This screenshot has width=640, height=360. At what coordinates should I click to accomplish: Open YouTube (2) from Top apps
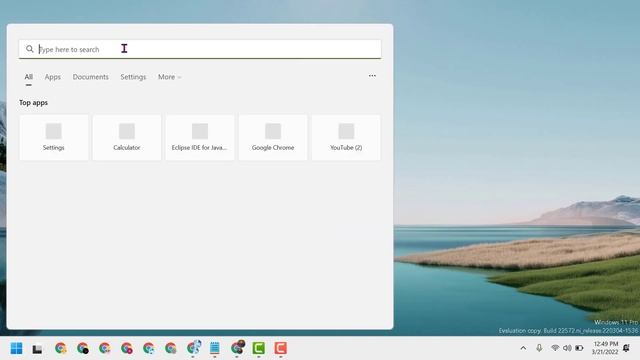346,138
